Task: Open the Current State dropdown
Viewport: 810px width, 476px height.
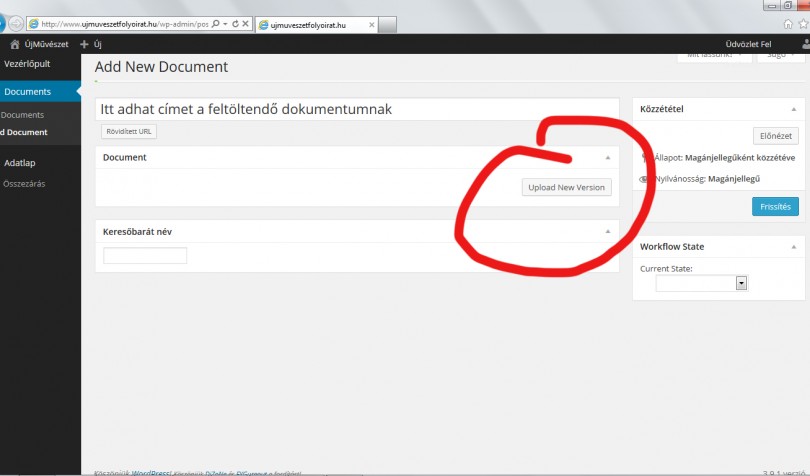Action: point(741,283)
